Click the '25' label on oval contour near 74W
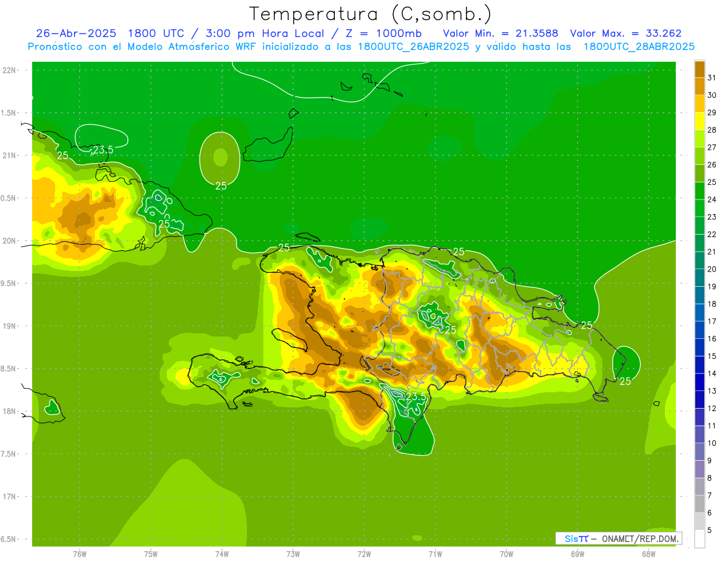 coord(221,186)
